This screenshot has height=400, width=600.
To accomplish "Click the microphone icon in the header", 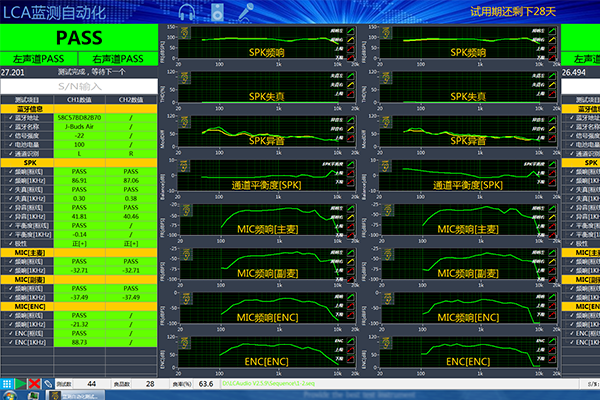I will 245,10.
